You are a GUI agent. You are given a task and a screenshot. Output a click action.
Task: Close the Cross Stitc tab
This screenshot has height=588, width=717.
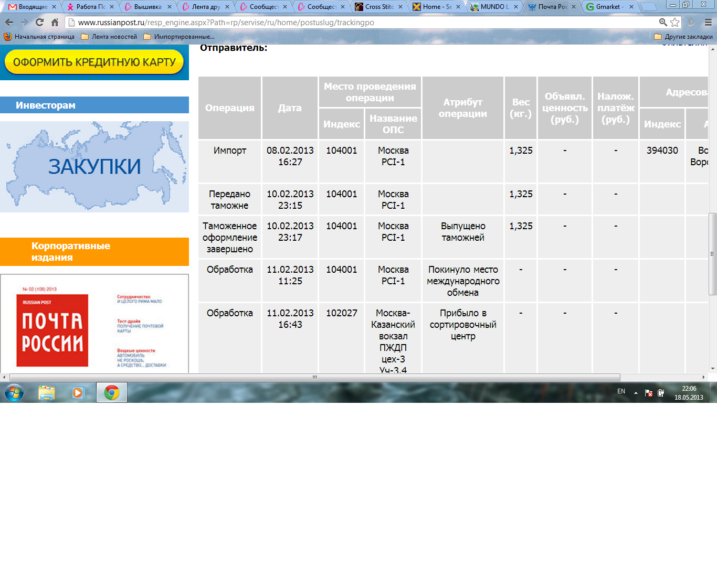400,7
